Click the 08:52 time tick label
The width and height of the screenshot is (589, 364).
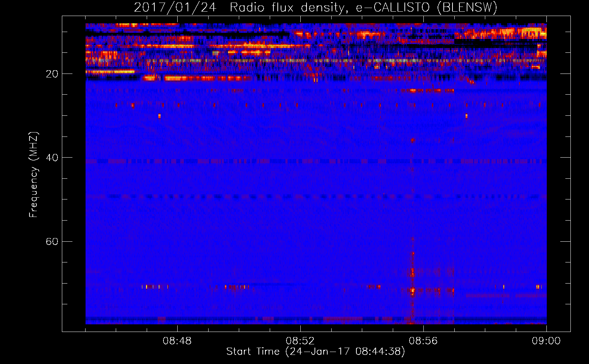point(300,341)
